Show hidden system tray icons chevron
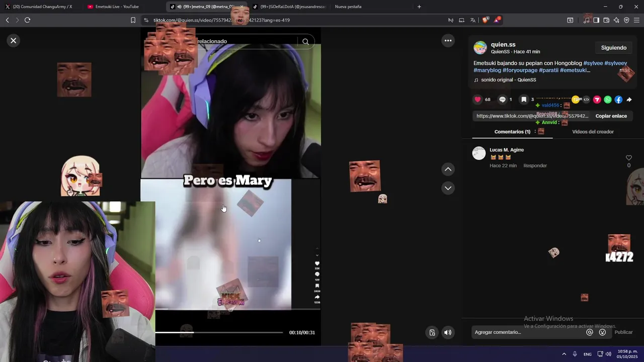The height and width of the screenshot is (362, 644). (563, 354)
